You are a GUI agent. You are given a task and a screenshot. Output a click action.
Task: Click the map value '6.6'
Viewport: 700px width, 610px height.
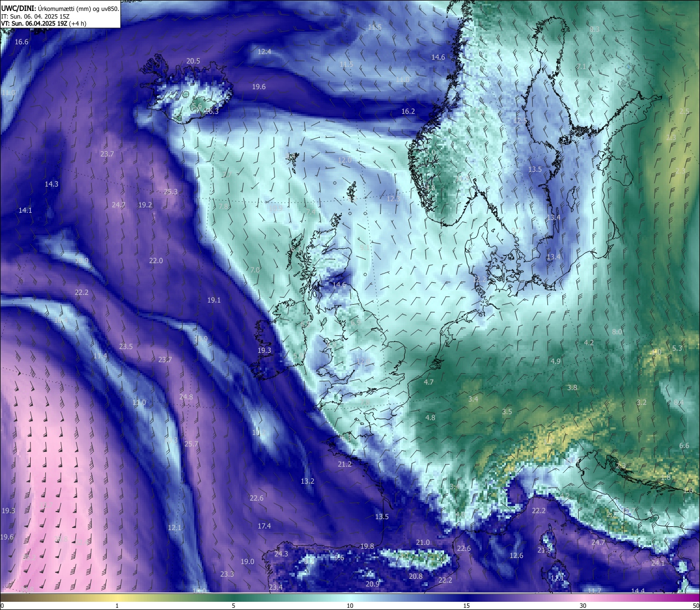click(684, 445)
